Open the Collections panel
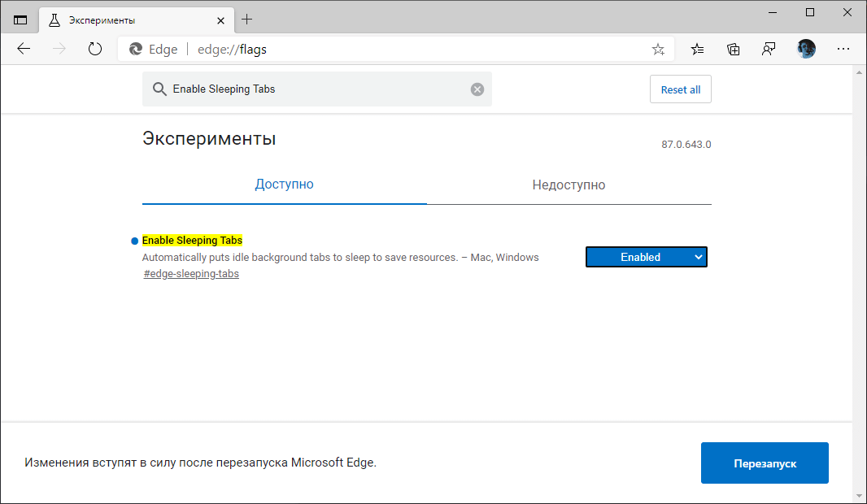The width and height of the screenshot is (867, 504). [733, 49]
